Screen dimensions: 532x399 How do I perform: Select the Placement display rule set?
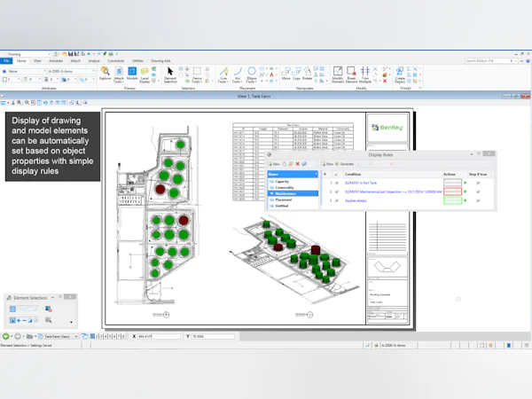click(284, 199)
